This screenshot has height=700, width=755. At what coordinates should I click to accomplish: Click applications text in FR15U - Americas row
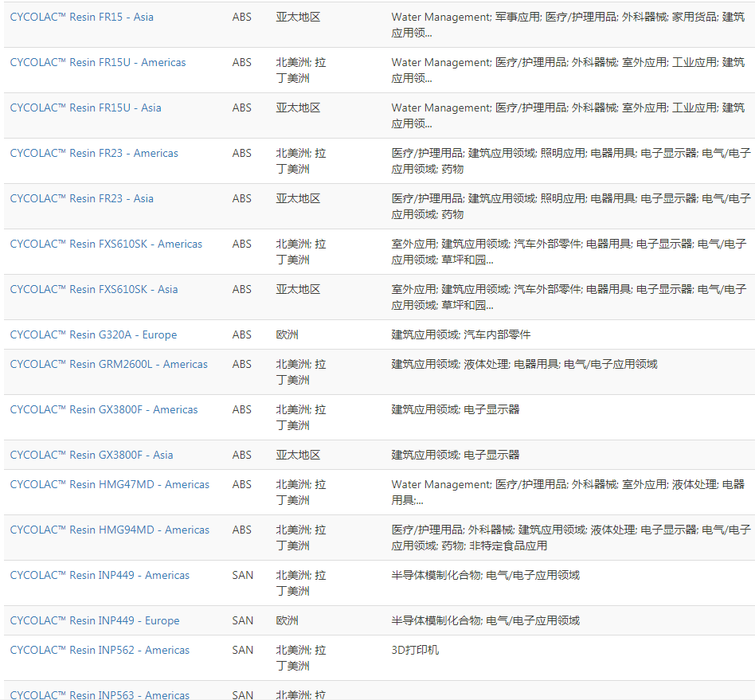568,70
